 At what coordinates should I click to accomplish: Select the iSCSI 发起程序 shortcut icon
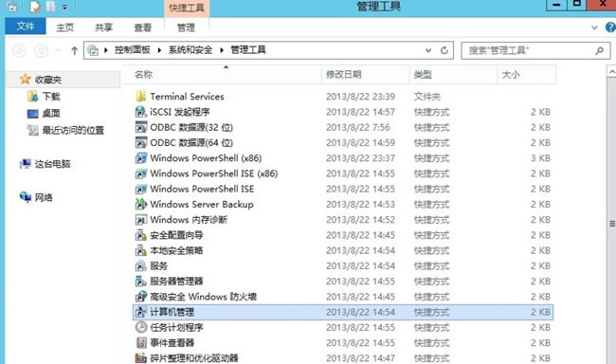[x=140, y=112]
